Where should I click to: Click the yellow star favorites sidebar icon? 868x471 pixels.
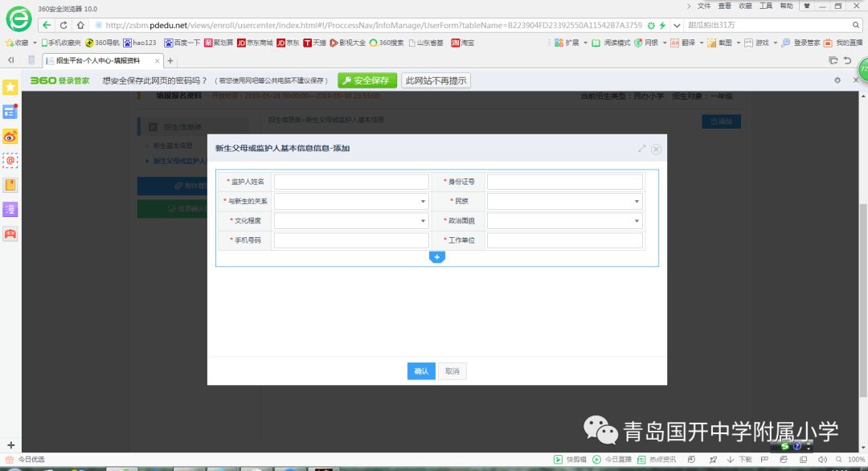[10, 87]
